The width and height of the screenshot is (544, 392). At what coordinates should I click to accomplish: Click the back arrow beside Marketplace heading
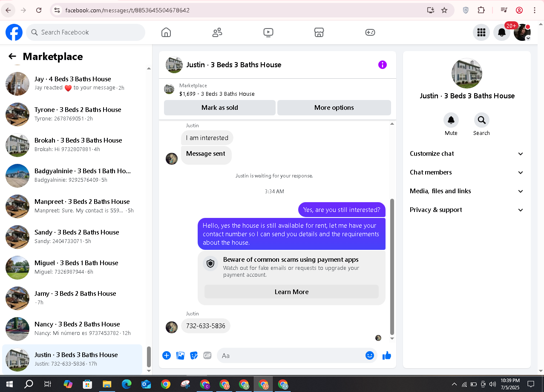pos(12,56)
